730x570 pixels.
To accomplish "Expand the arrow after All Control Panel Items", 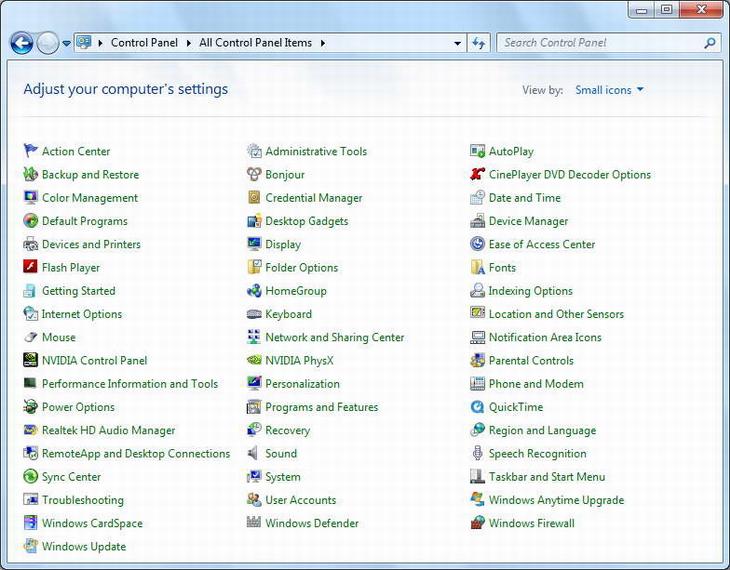I will point(323,43).
